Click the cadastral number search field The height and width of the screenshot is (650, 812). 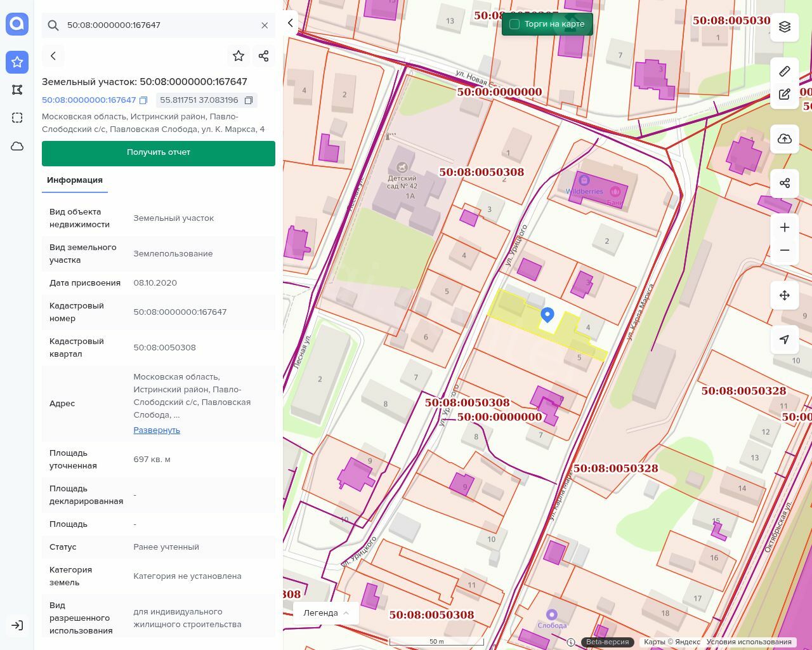click(159, 25)
